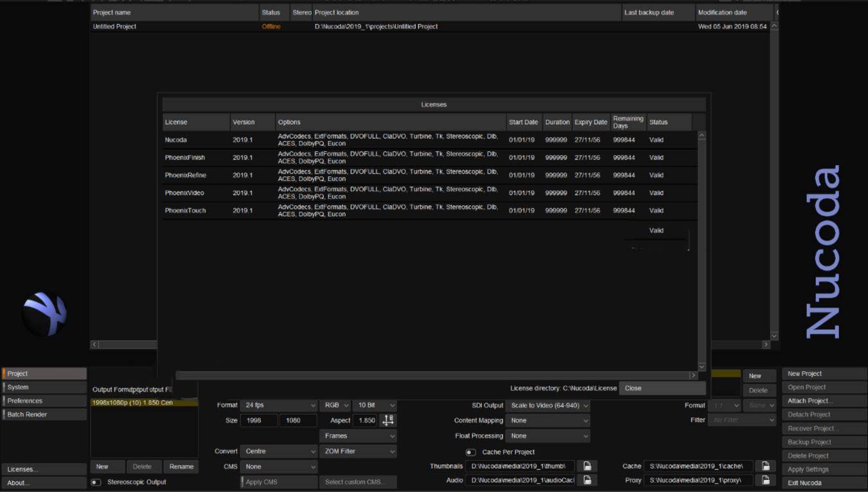Open the Frames dropdown
868x492 pixels.
click(359, 436)
